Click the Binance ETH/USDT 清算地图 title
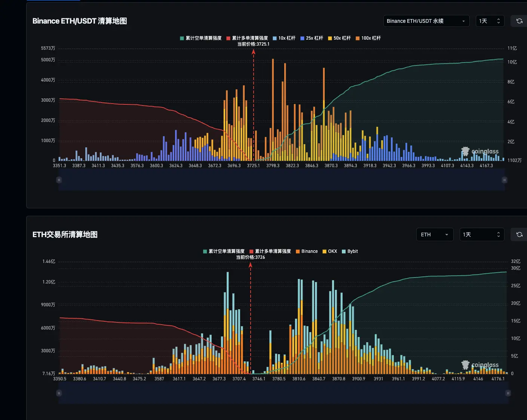 pyautogui.click(x=80, y=21)
